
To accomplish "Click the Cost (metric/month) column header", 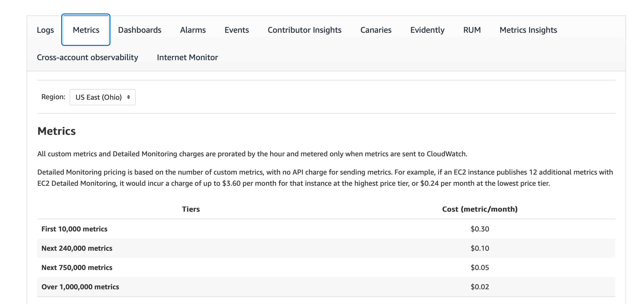I will 480,209.
